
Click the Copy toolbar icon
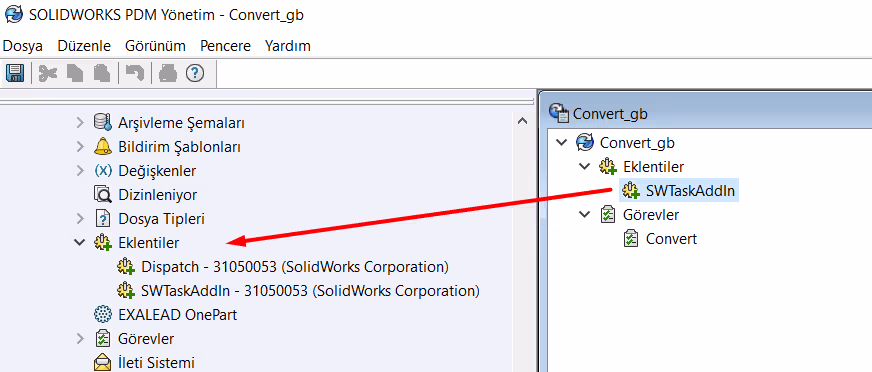tap(75, 73)
